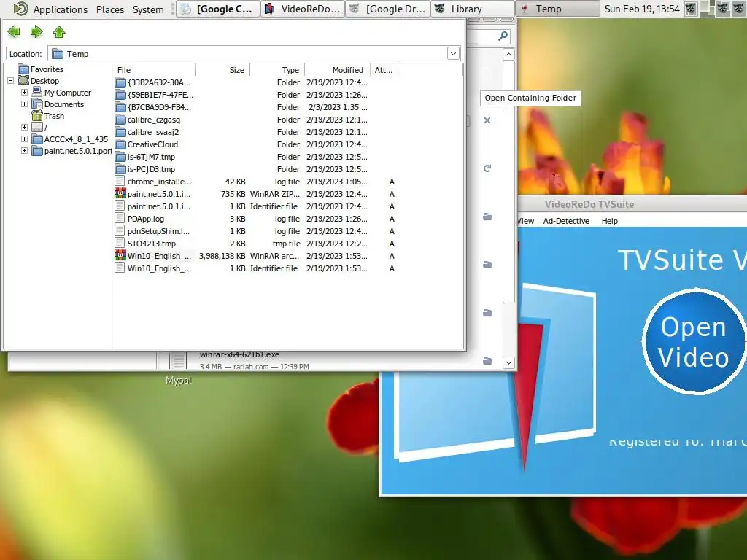
Task: Open the Places menu
Action: tap(110, 9)
